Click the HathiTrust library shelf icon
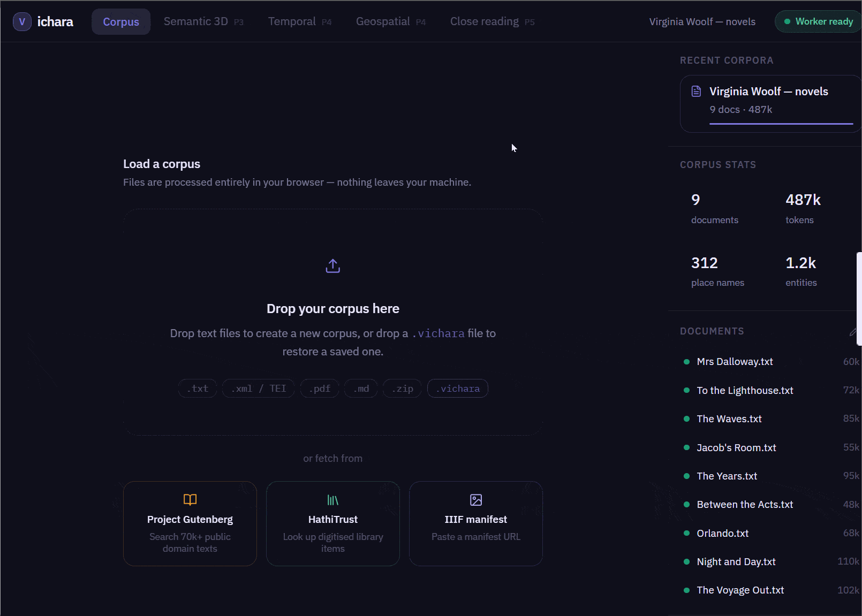Screen dimensions: 862x616 point(333,500)
